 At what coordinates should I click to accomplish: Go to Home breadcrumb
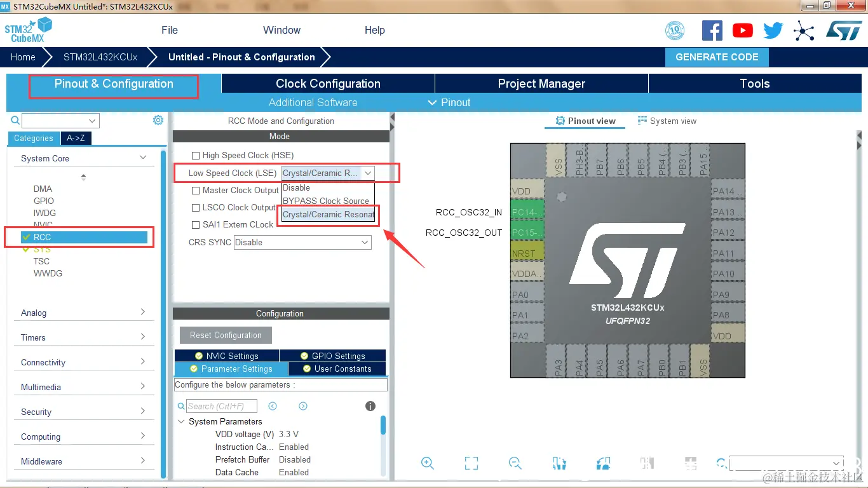tap(23, 57)
